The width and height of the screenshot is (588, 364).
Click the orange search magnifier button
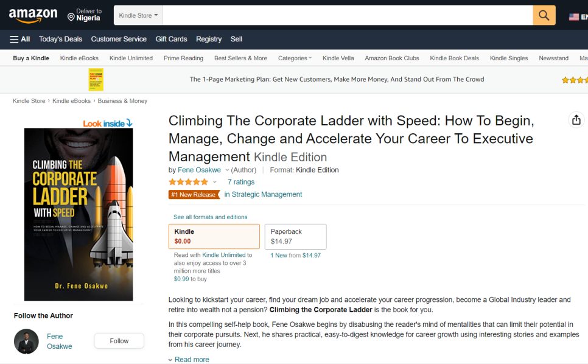[544, 15]
